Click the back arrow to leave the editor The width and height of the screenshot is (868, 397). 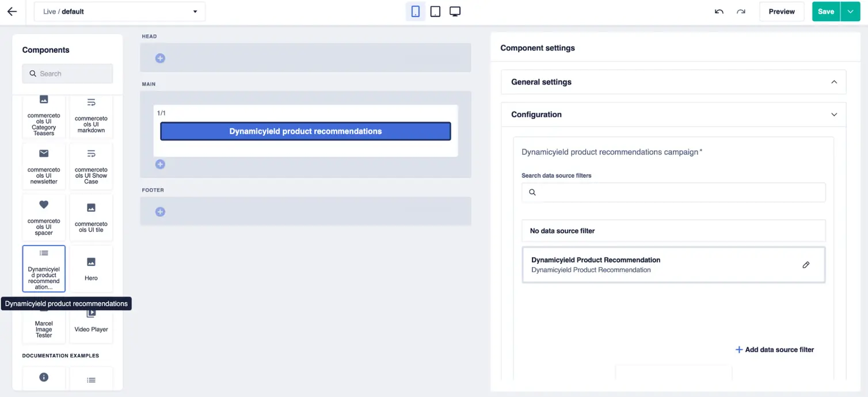(x=13, y=11)
